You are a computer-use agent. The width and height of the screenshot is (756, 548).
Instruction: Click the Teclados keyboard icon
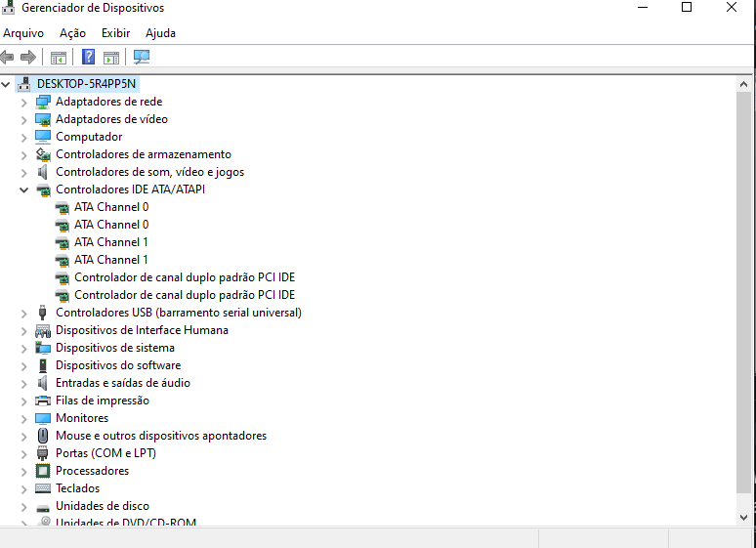pyautogui.click(x=43, y=488)
